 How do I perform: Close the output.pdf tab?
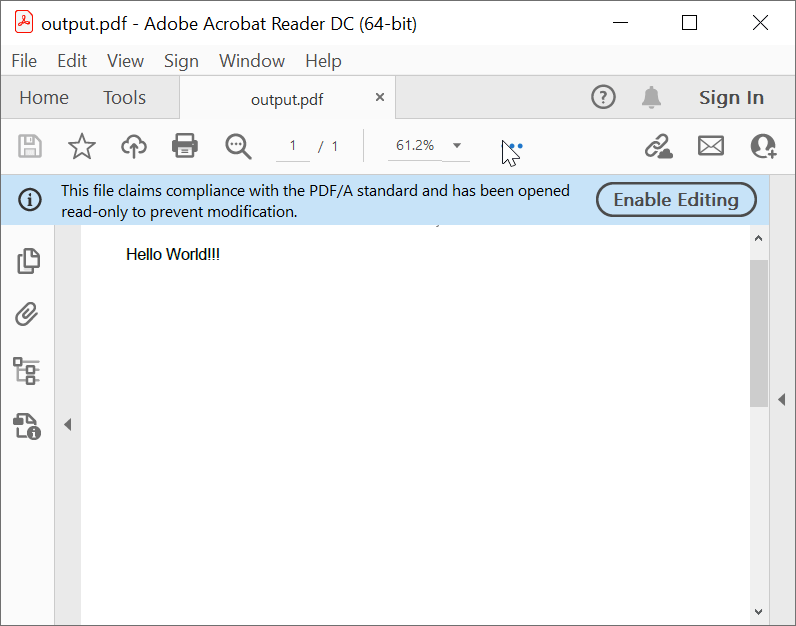pos(380,97)
